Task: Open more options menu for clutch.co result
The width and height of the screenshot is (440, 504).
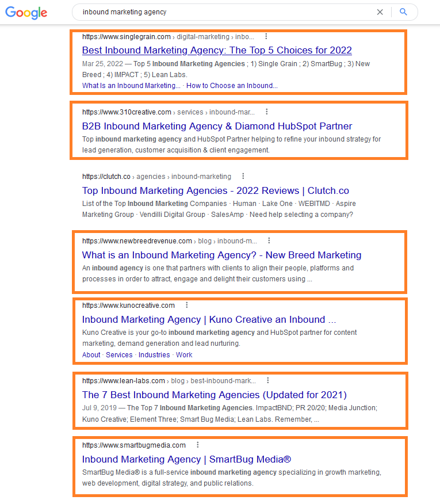Action: [x=243, y=176]
